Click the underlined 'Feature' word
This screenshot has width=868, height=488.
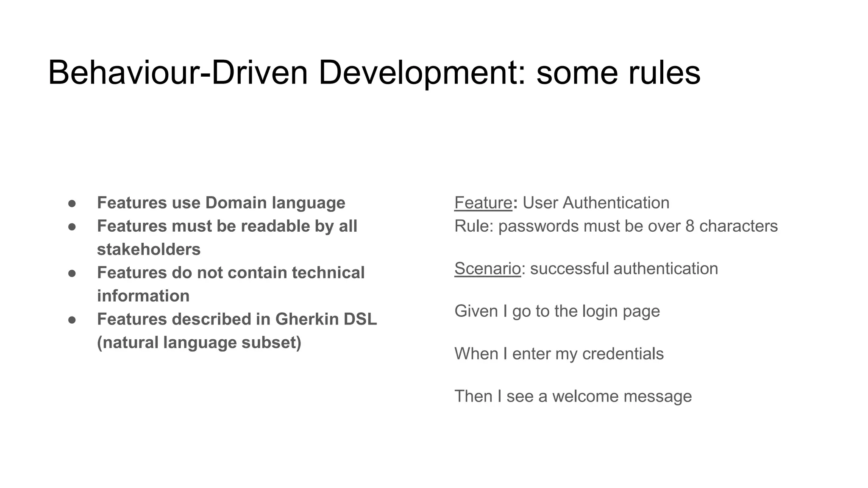[483, 203]
